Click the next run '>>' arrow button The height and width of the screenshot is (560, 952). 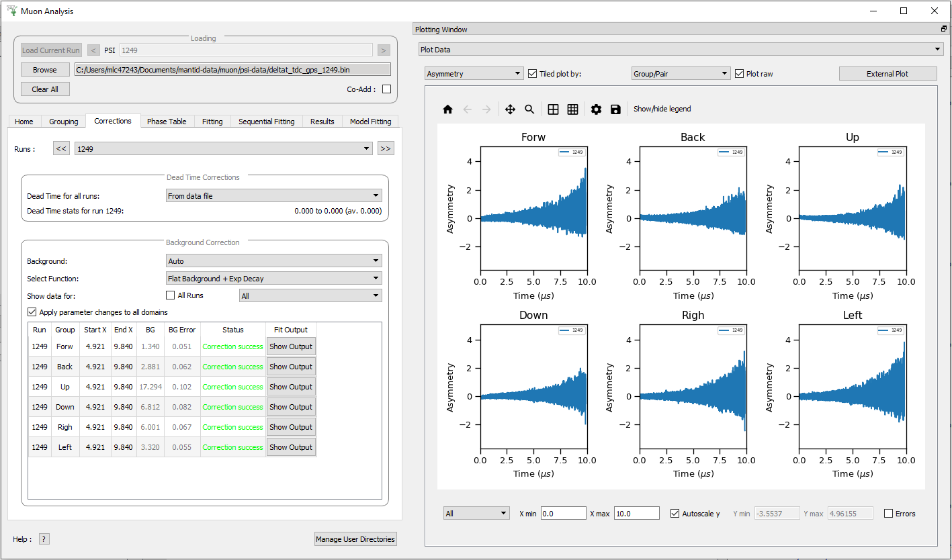tap(385, 148)
